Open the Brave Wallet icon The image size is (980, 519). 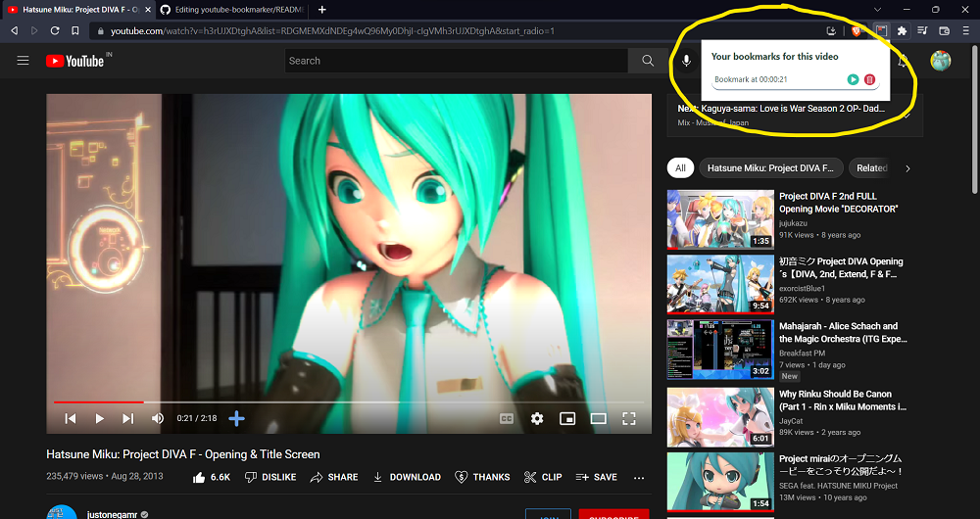[x=945, y=30]
